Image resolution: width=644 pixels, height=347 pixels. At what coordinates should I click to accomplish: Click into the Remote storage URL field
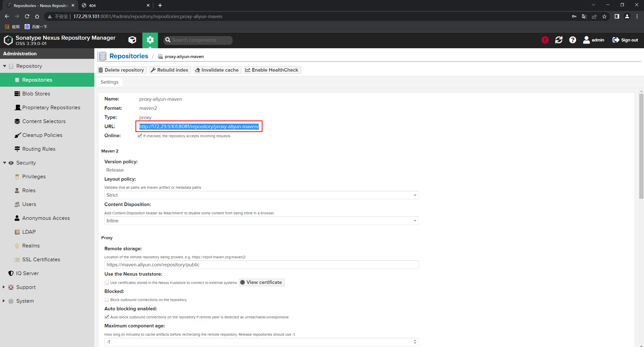click(x=261, y=265)
